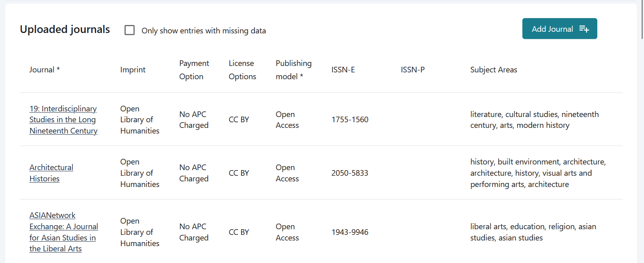
Task: Click the Subject Areas column header
Action: (493, 69)
